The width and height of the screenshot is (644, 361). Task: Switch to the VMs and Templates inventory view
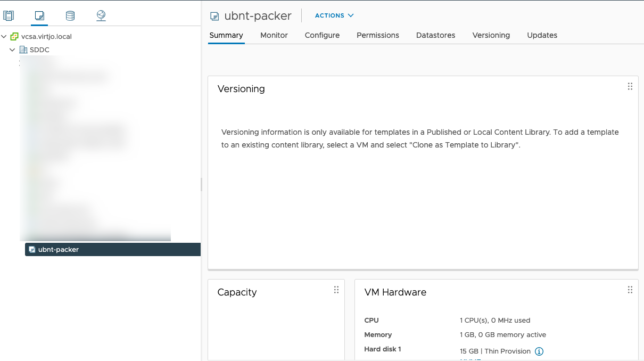point(39,15)
